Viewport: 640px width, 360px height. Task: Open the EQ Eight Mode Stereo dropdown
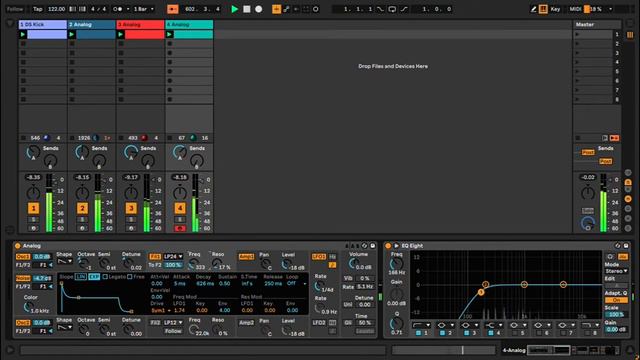pos(616,271)
